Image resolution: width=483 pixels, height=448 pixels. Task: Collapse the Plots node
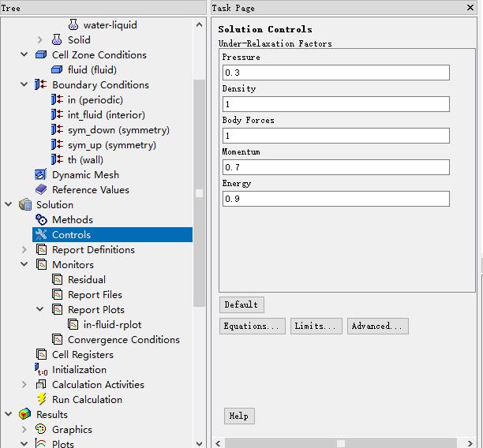click(24, 444)
